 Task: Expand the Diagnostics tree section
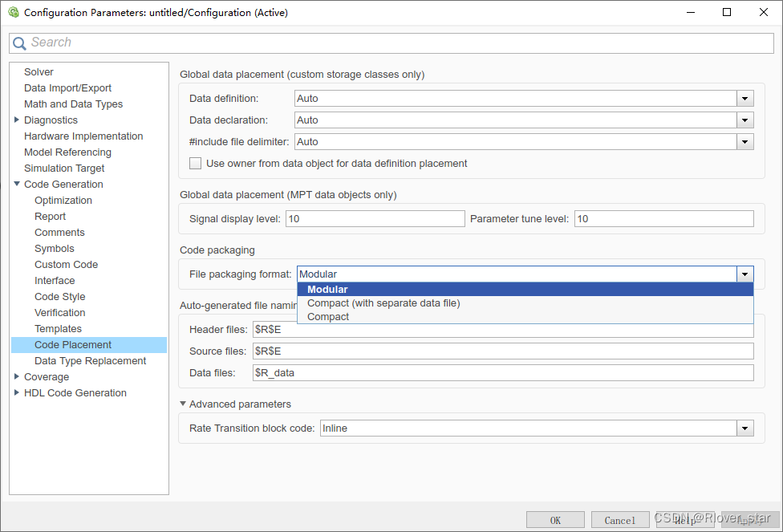(x=17, y=120)
